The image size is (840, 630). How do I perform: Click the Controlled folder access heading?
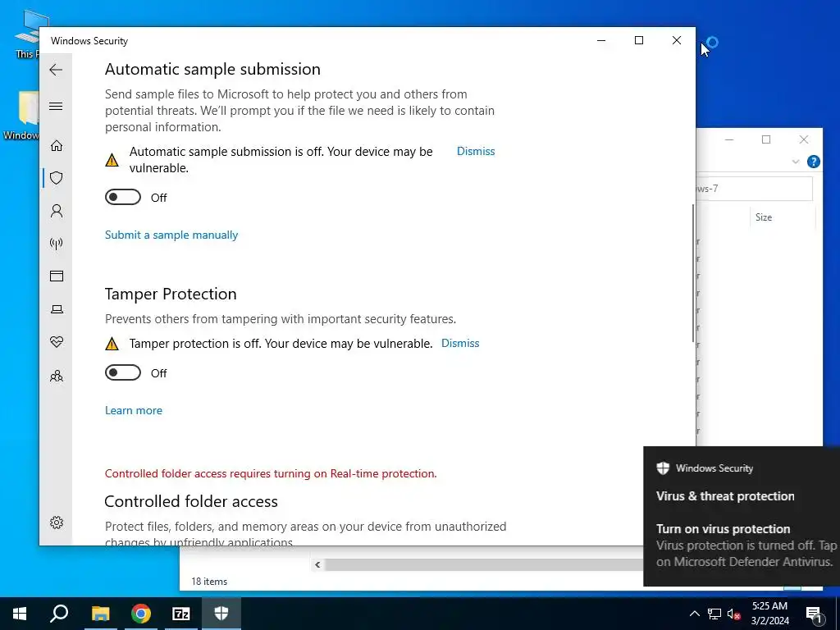pos(191,501)
